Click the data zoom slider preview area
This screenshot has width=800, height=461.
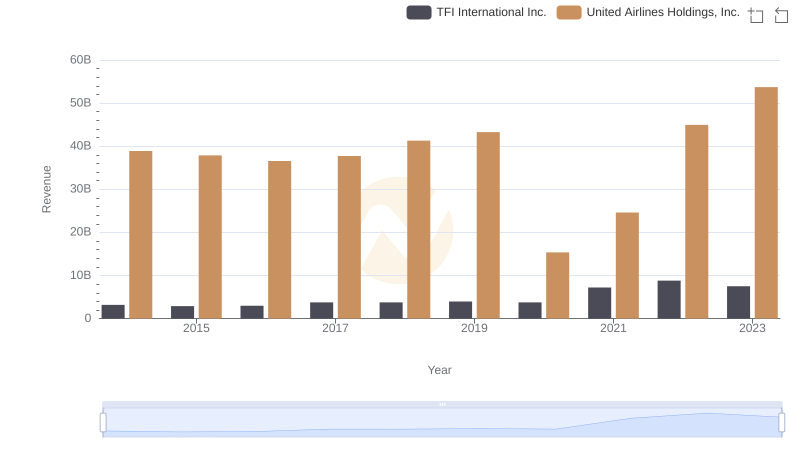pyautogui.click(x=442, y=423)
